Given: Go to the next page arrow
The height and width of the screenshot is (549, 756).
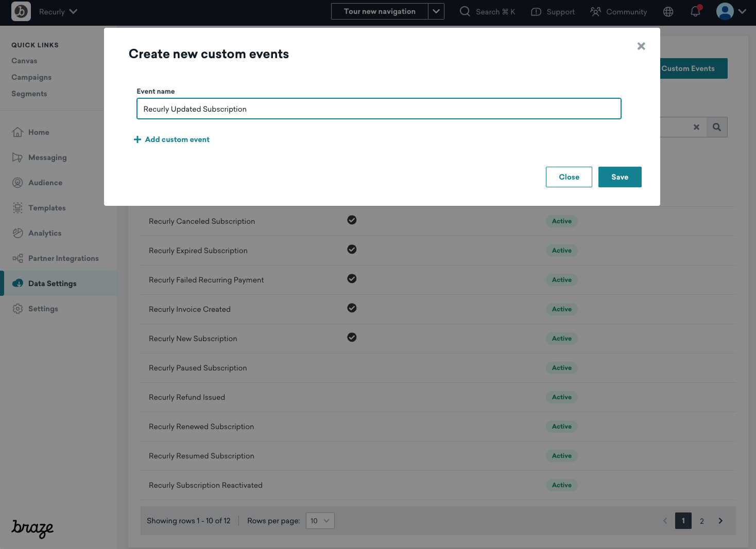Looking at the screenshot, I should coord(720,521).
